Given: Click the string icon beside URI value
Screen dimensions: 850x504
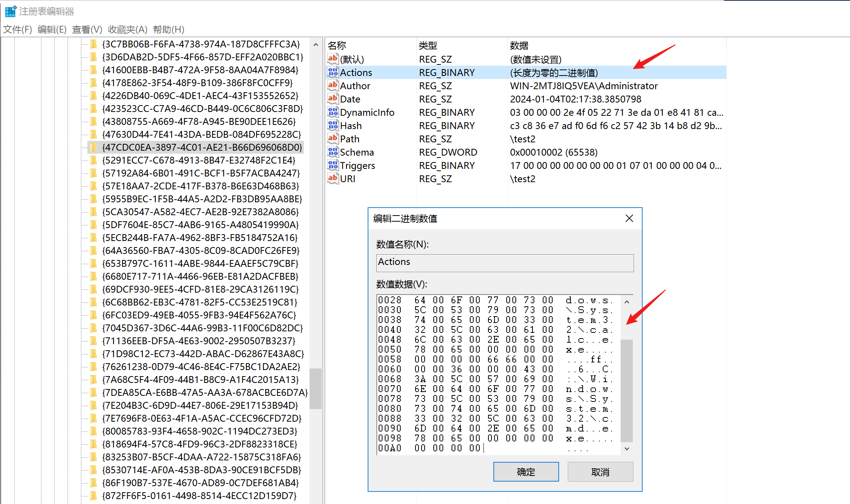Looking at the screenshot, I should (x=333, y=178).
